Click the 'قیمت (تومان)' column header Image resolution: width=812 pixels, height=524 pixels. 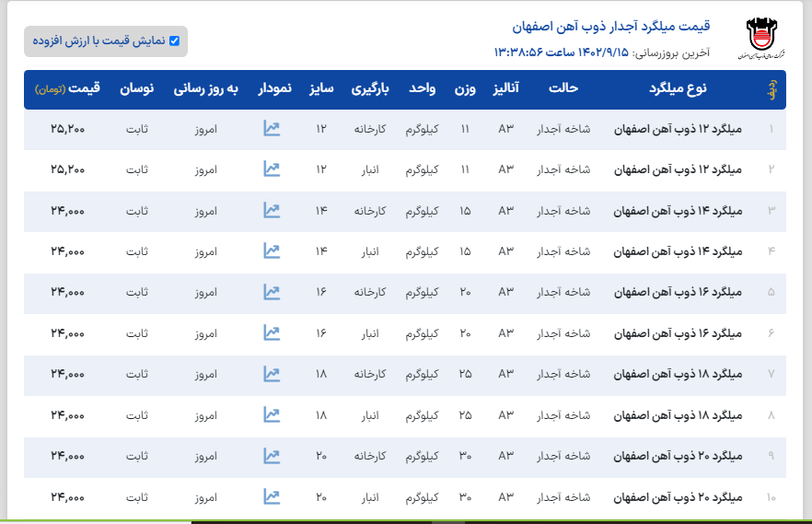pos(68,89)
